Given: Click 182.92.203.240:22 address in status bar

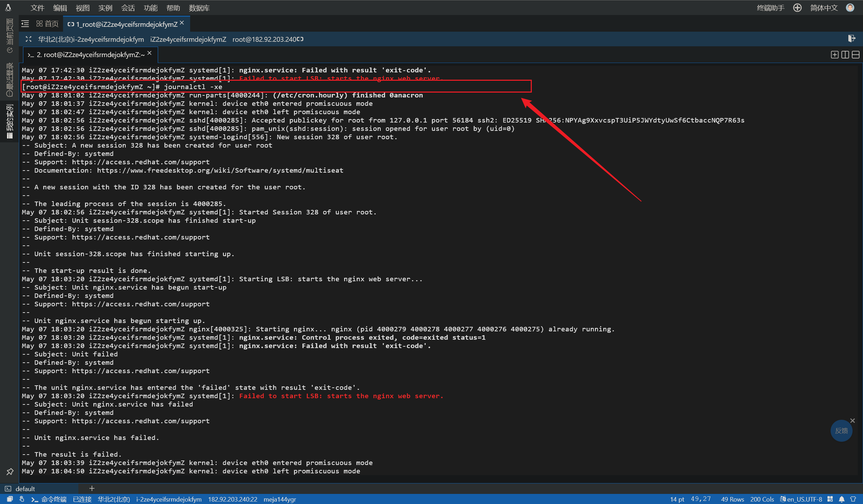Looking at the screenshot, I should click(233, 499).
